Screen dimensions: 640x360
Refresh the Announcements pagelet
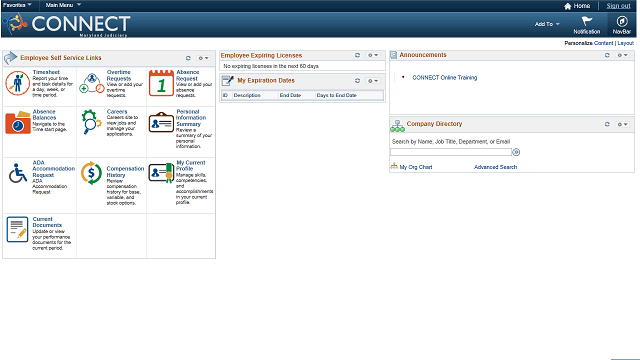(x=607, y=55)
